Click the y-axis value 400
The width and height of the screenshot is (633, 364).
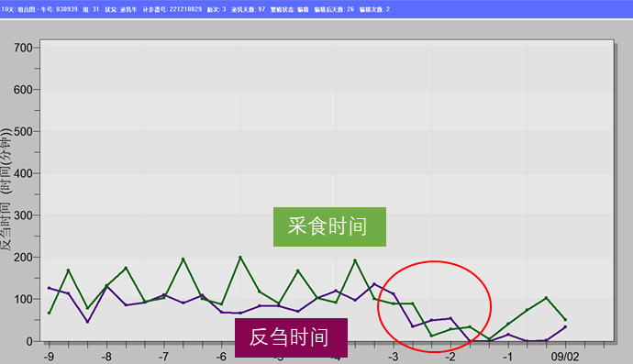click(23, 173)
